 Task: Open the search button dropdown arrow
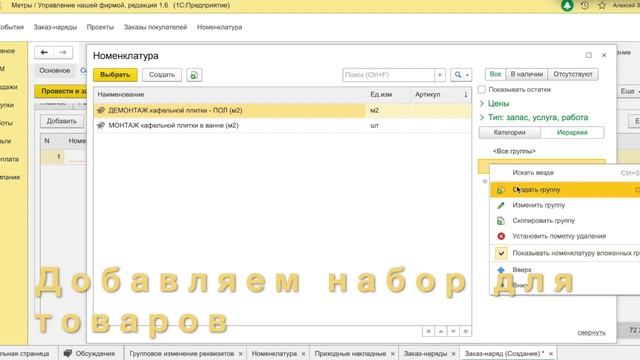point(467,75)
